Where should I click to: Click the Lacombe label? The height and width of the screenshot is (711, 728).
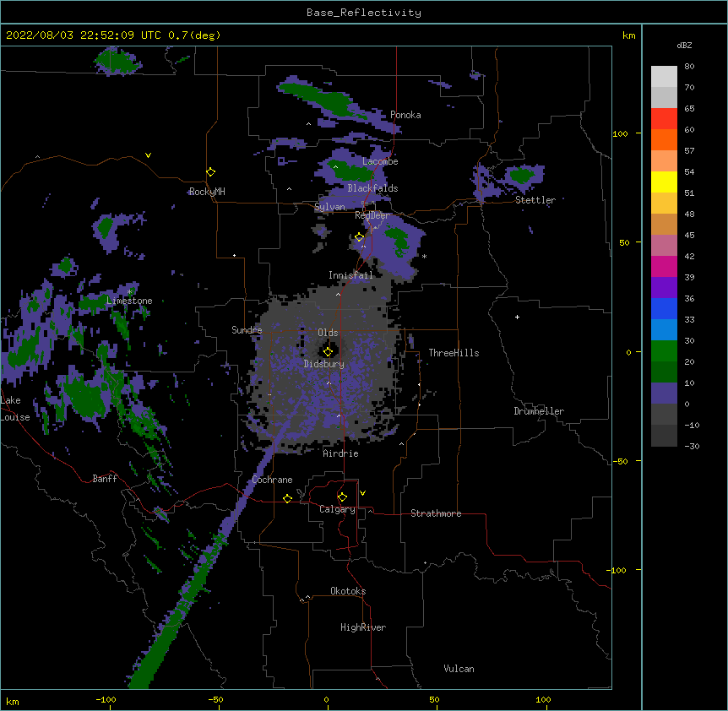pos(380,161)
